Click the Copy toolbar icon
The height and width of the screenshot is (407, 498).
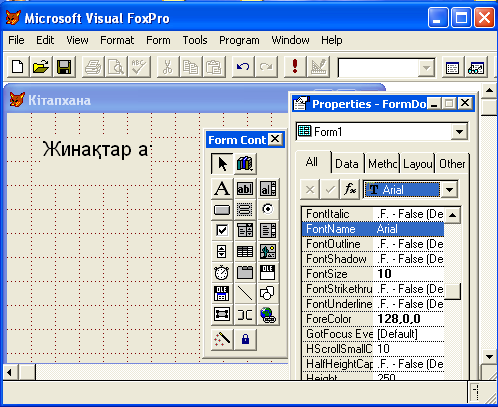click(x=191, y=67)
